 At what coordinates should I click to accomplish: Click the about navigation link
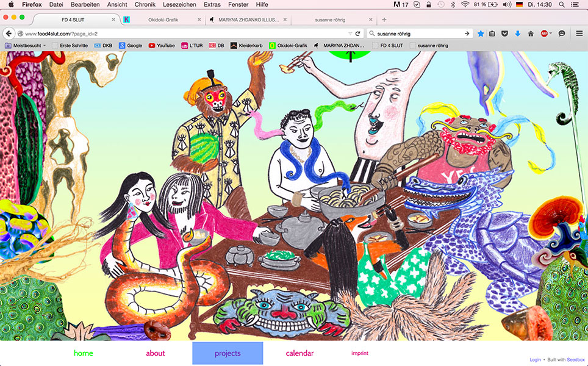click(x=156, y=353)
